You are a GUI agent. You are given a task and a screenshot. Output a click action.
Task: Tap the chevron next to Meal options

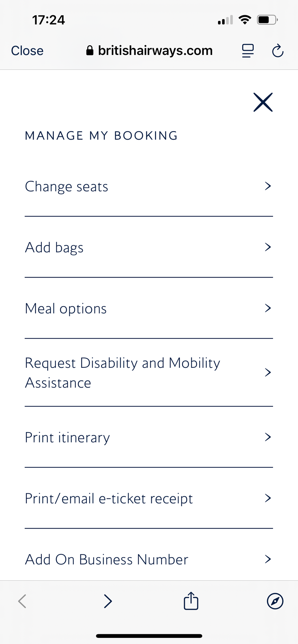(268, 308)
